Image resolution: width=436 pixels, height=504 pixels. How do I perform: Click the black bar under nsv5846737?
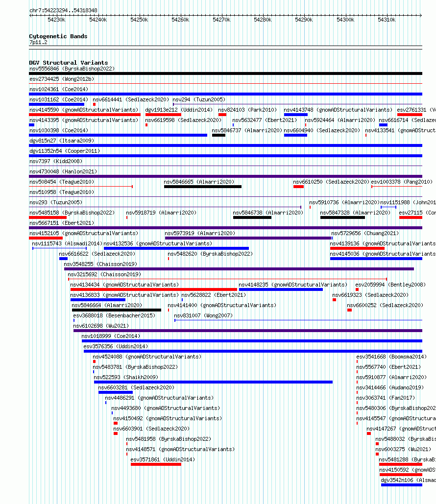[x=218, y=135]
